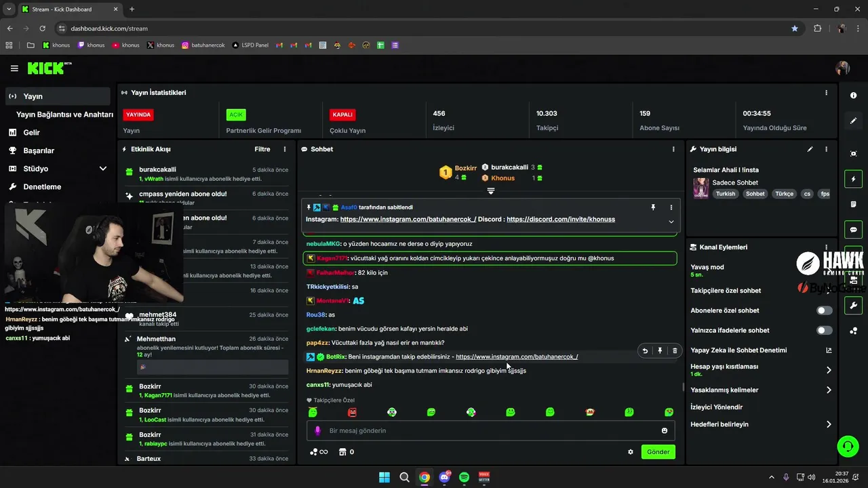Image resolution: width=868 pixels, height=488 pixels.
Task: Open chat settings gear icon
Action: click(x=631, y=452)
